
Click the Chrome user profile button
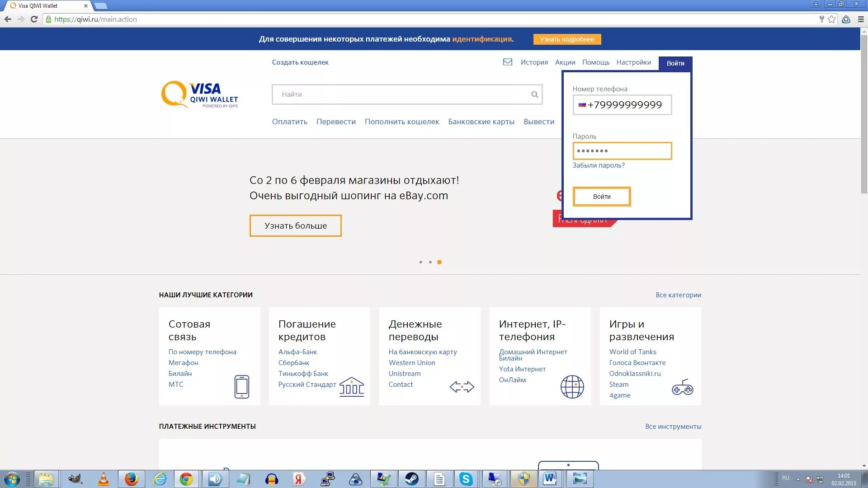point(816,4)
